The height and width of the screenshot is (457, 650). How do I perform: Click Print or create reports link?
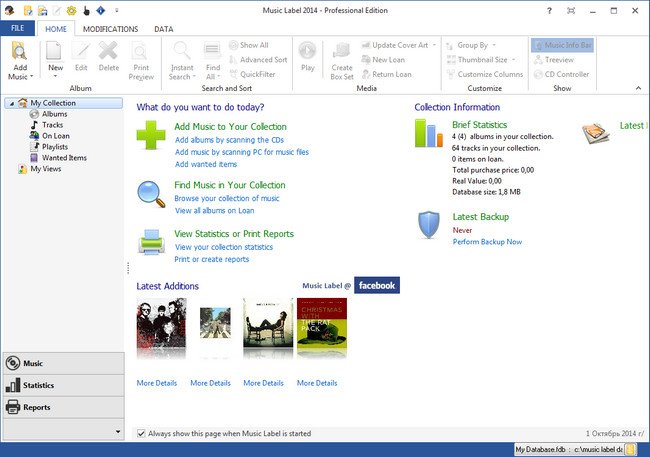211,259
